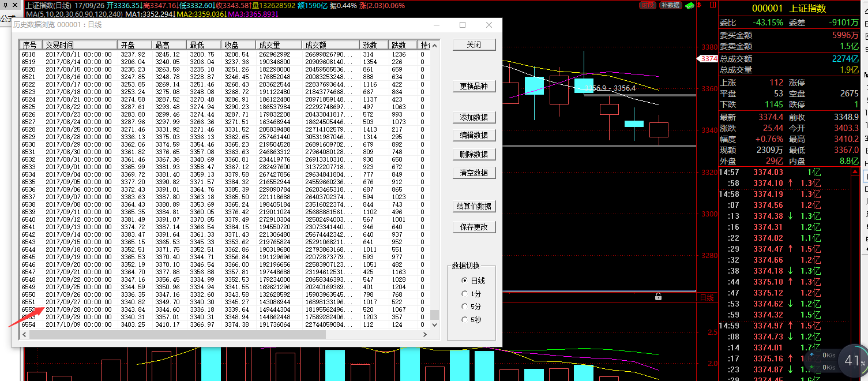The image size is (868, 381).
Task: Click the data table's vertical scrollbar thumb
Action: coord(435,315)
